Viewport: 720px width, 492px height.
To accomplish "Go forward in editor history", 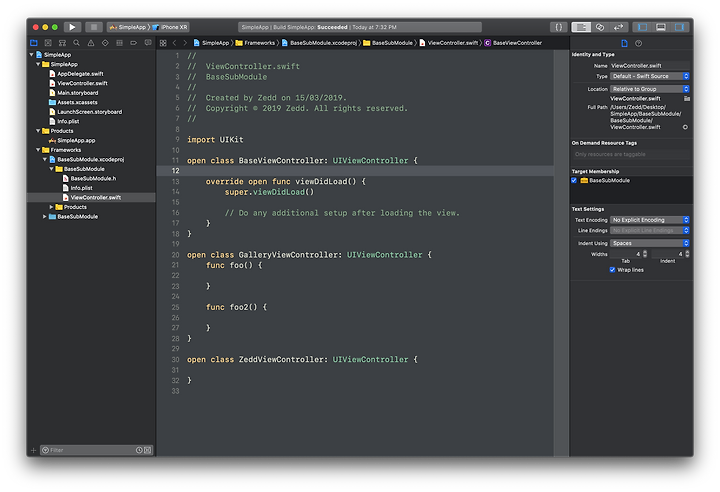I will tap(185, 43).
